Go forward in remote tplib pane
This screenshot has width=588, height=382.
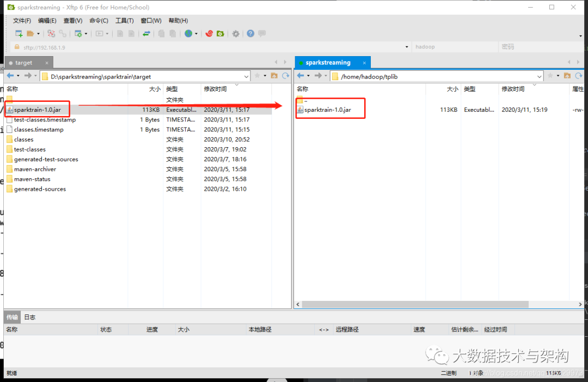318,76
